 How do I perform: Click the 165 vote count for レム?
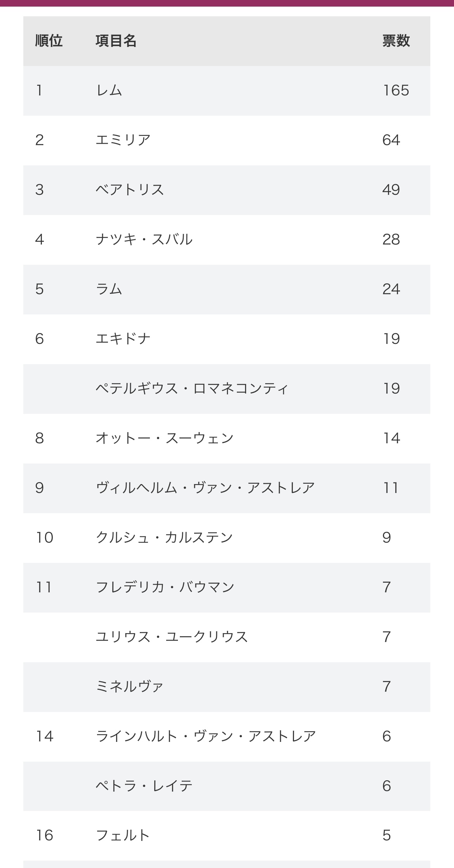click(x=396, y=90)
